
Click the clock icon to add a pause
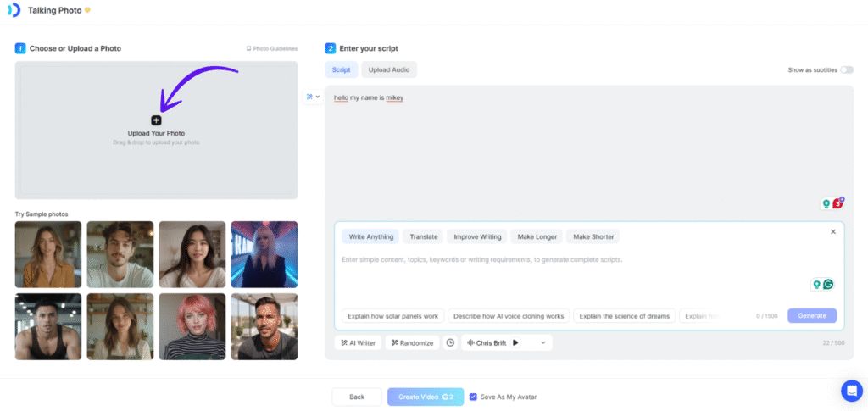point(451,343)
